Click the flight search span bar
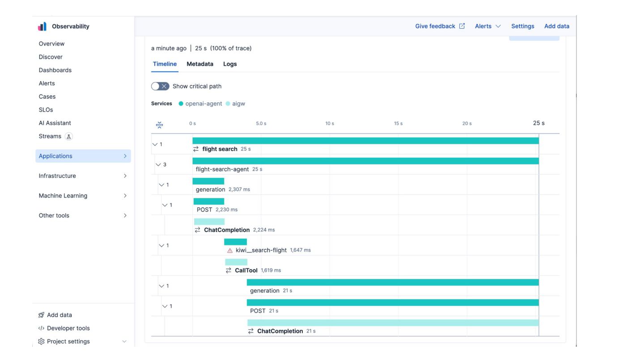 pos(365,141)
